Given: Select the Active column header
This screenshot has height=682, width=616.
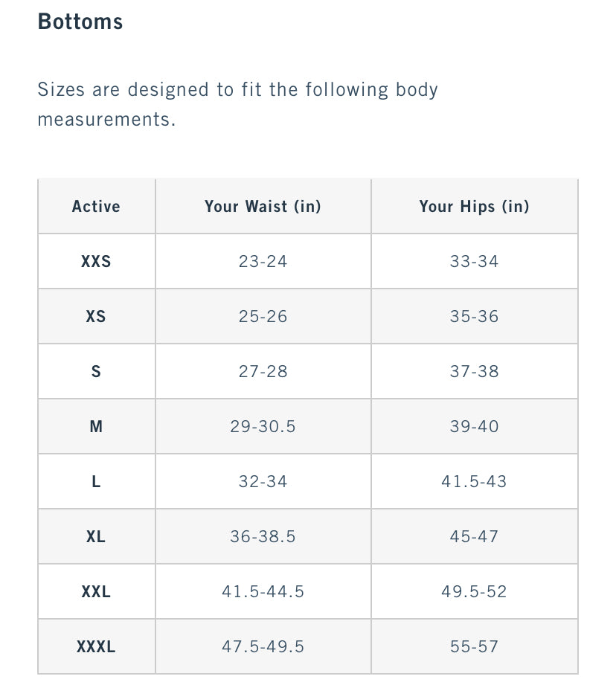Looking at the screenshot, I should (96, 207).
